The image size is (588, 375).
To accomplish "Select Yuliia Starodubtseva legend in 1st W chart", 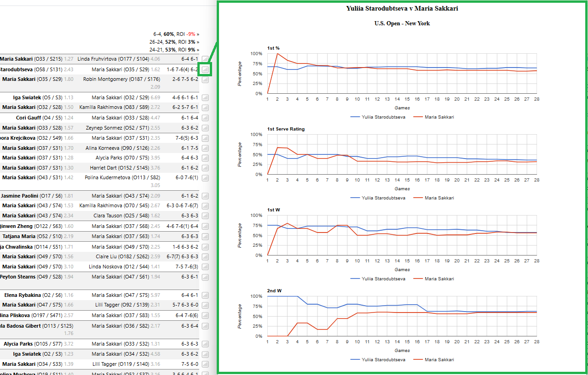I will click(x=378, y=279).
